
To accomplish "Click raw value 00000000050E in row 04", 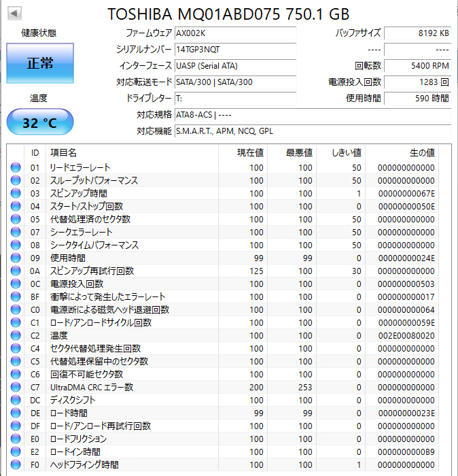I will tap(406, 207).
